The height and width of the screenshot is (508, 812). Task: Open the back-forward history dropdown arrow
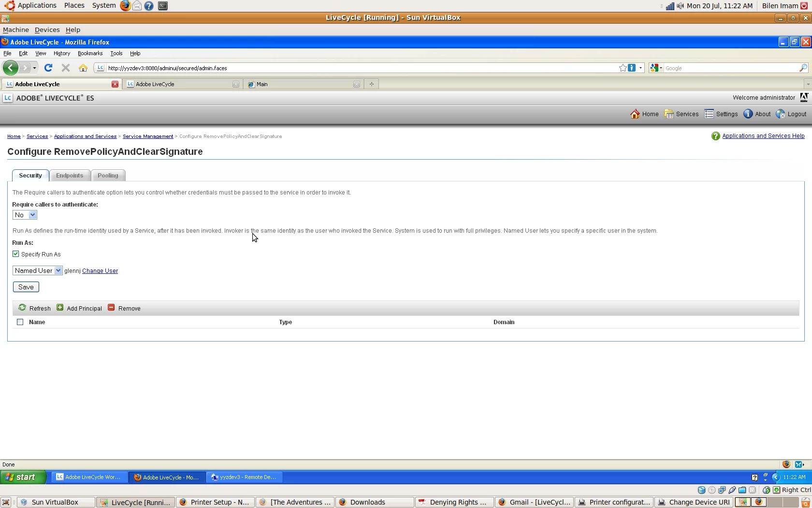34,68
